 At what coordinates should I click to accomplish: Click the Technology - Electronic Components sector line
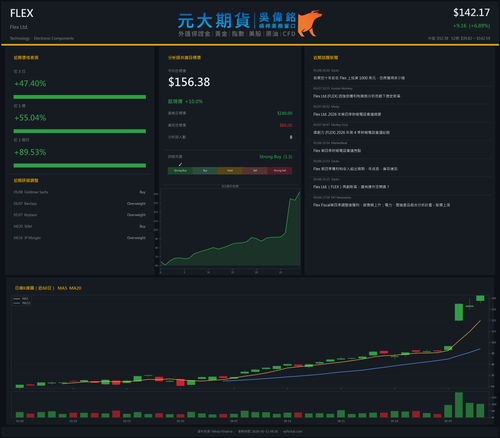42,38
